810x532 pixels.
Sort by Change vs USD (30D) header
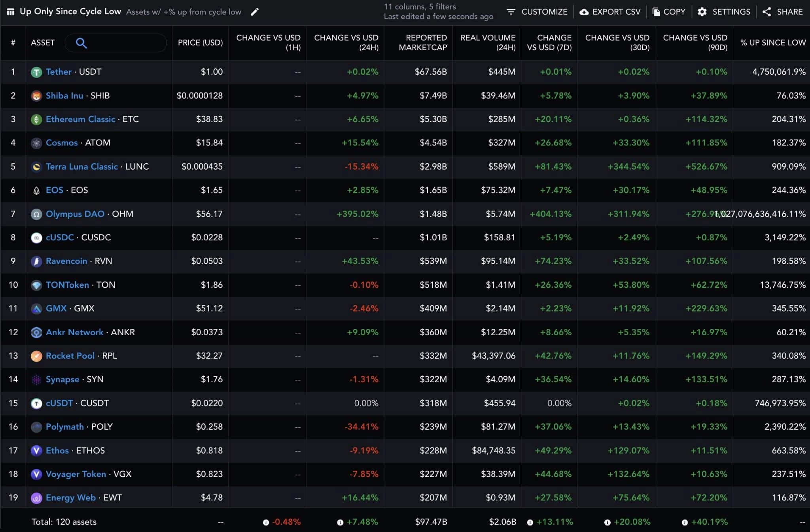(617, 43)
